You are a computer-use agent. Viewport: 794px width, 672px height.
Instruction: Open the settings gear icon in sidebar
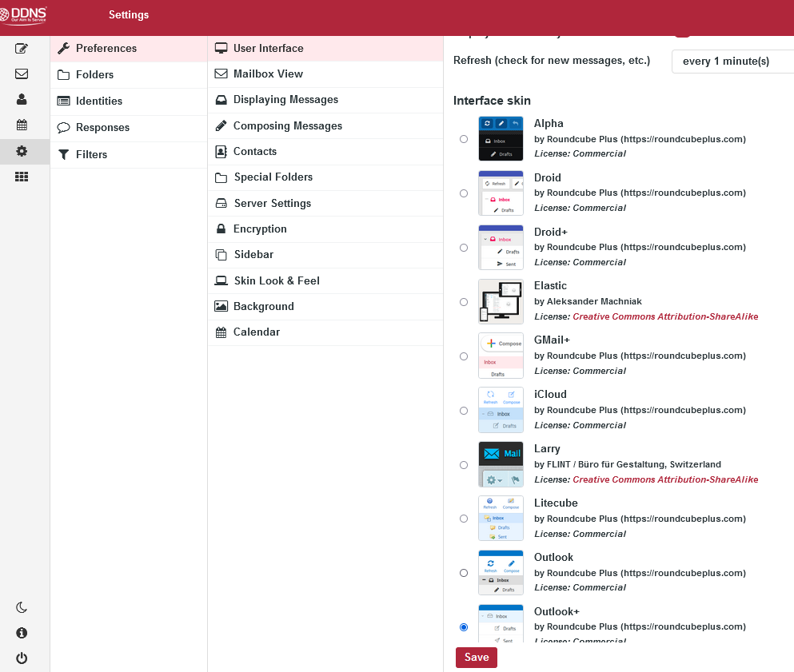[22, 151]
